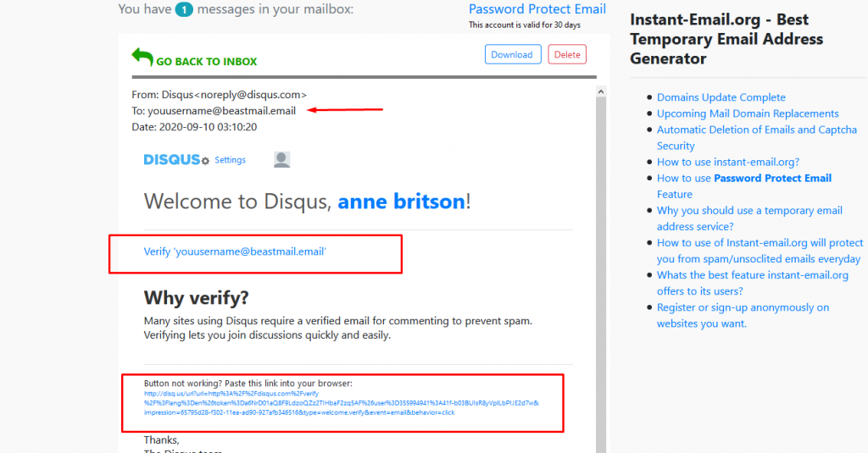Click the Why verify? heading
Image resolution: width=868 pixels, height=453 pixels.
pos(197,298)
